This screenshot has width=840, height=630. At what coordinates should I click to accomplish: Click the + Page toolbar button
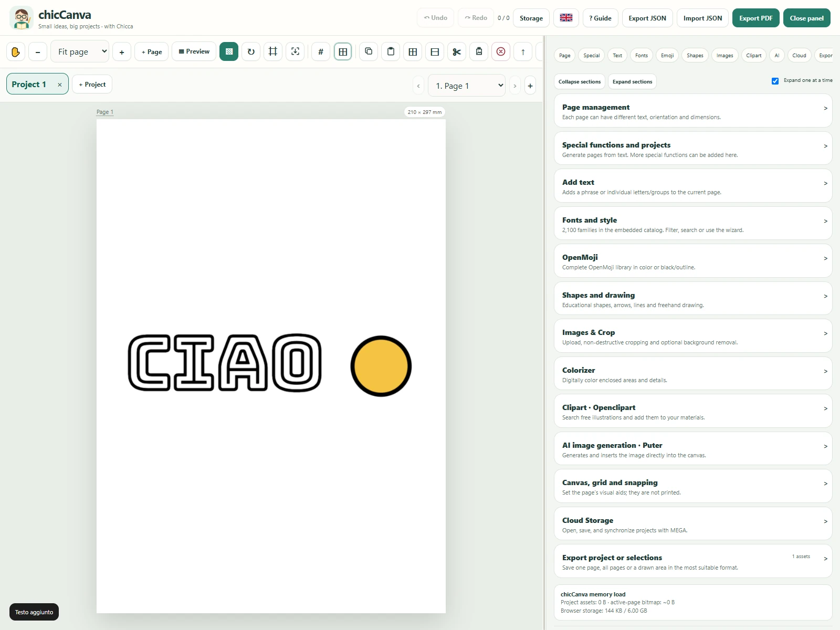[x=152, y=51]
